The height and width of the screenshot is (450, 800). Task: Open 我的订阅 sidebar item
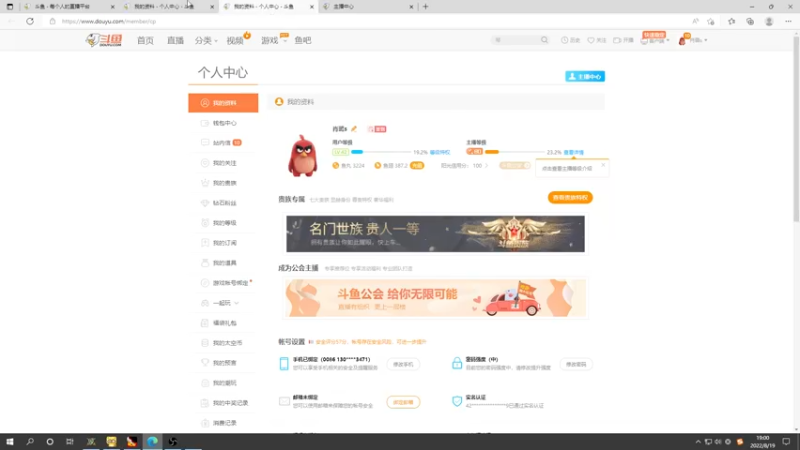pyautogui.click(x=223, y=243)
